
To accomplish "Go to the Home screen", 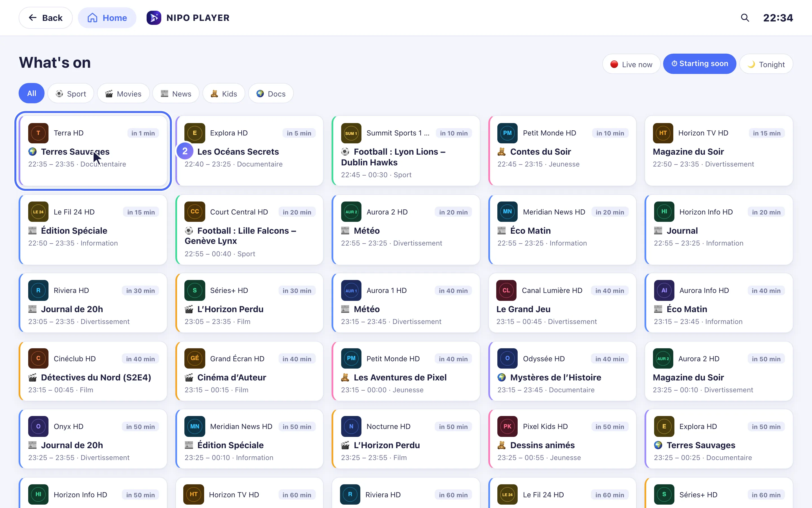I will (107, 18).
